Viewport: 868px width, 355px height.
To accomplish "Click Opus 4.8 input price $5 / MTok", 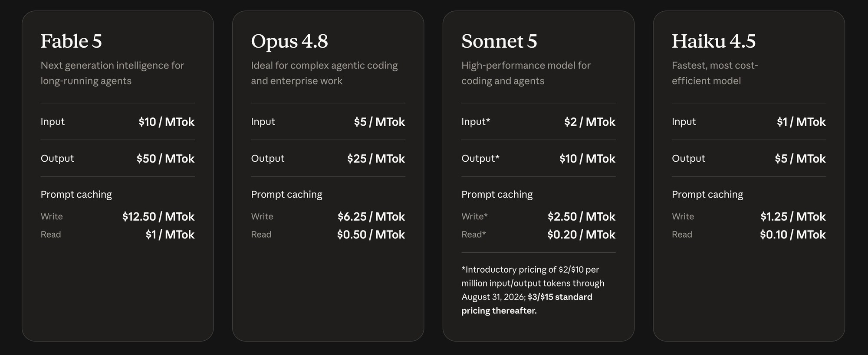I will (379, 122).
